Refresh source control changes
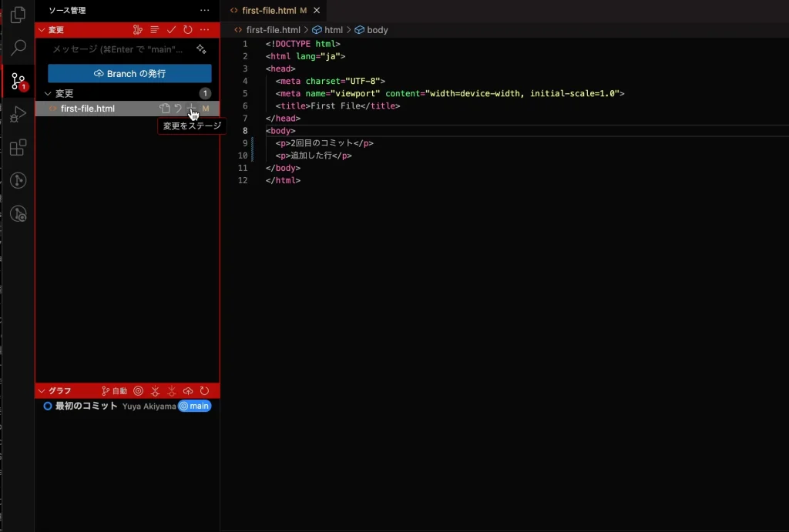Image resolution: width=789 pixels, height=532 pixels. pos(188,30)
